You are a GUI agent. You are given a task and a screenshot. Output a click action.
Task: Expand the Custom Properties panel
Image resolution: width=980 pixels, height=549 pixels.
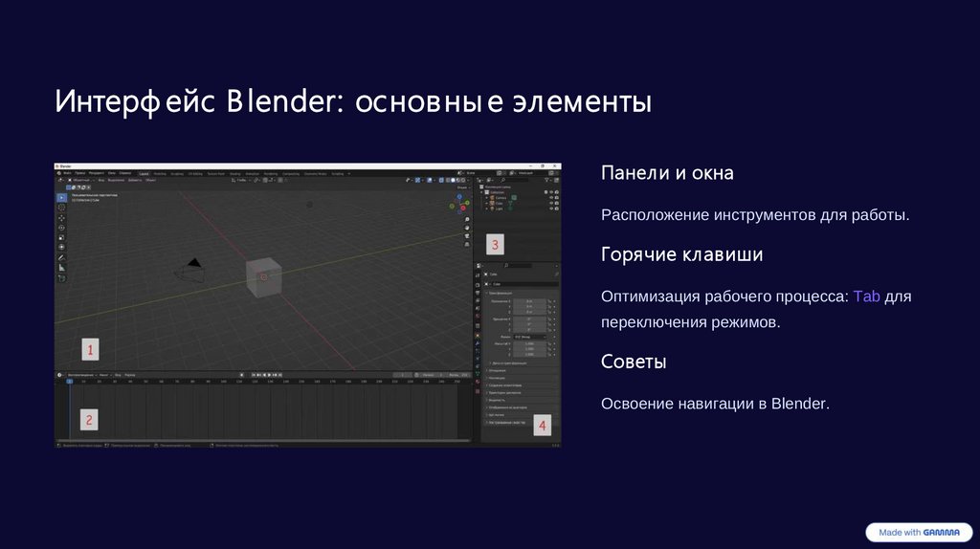(506, 422)
